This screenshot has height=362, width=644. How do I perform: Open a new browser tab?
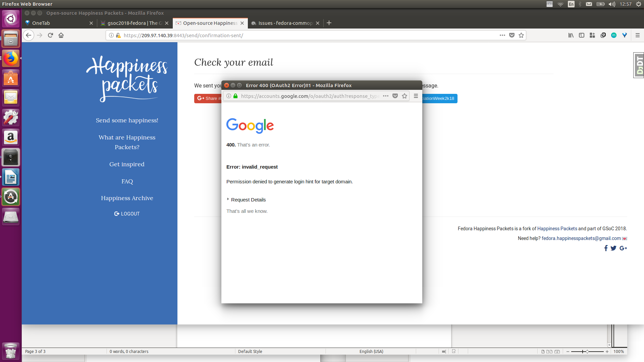(329, 23)
